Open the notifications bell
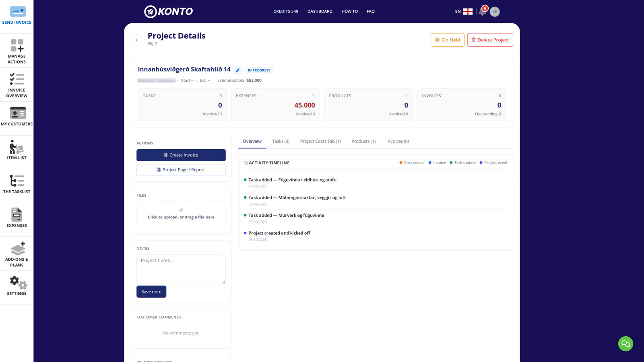Screen dimensions: 644x362 (482, 12)
